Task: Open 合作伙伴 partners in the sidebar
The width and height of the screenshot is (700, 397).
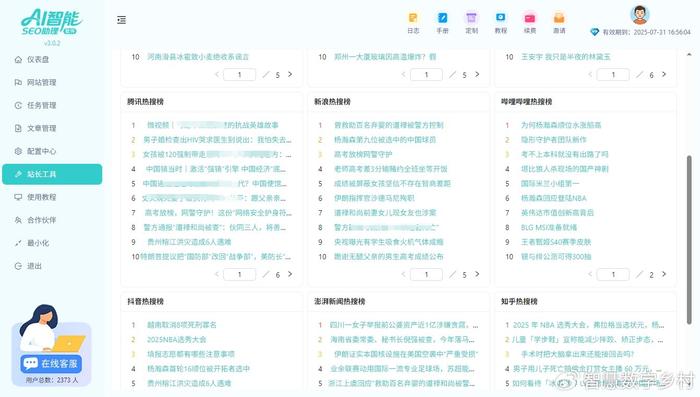Action: click(42, 220)
